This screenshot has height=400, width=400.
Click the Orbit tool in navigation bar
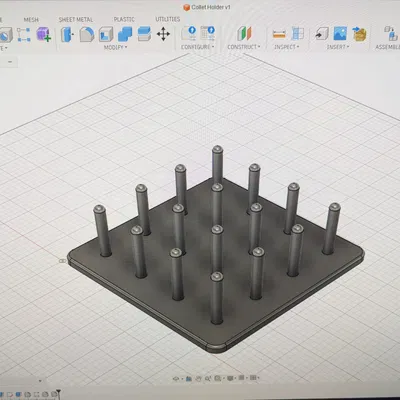176,378
